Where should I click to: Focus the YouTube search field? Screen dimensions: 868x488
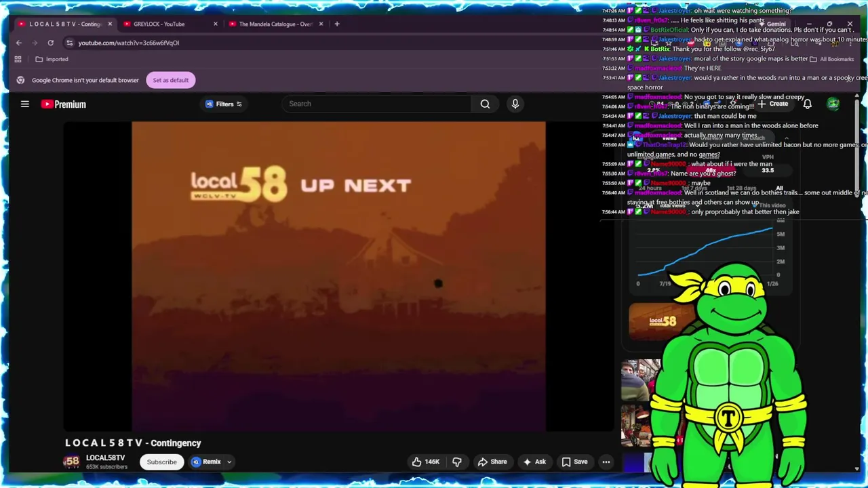click(x=376, y=104)
